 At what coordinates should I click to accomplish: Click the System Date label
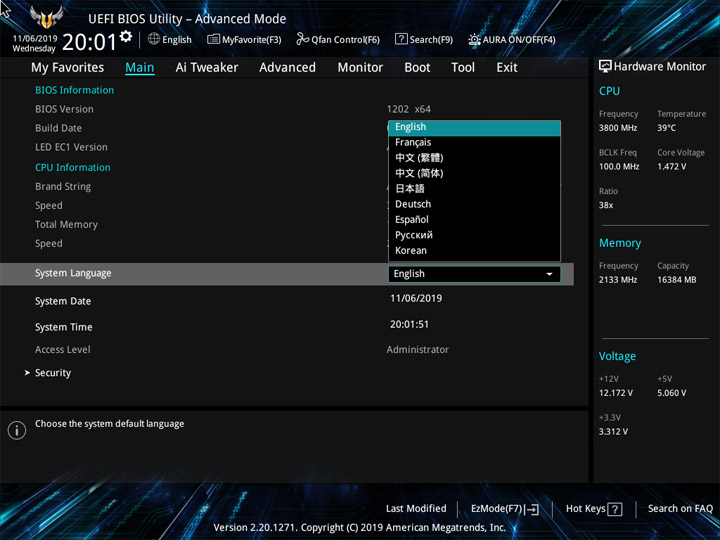63,301
